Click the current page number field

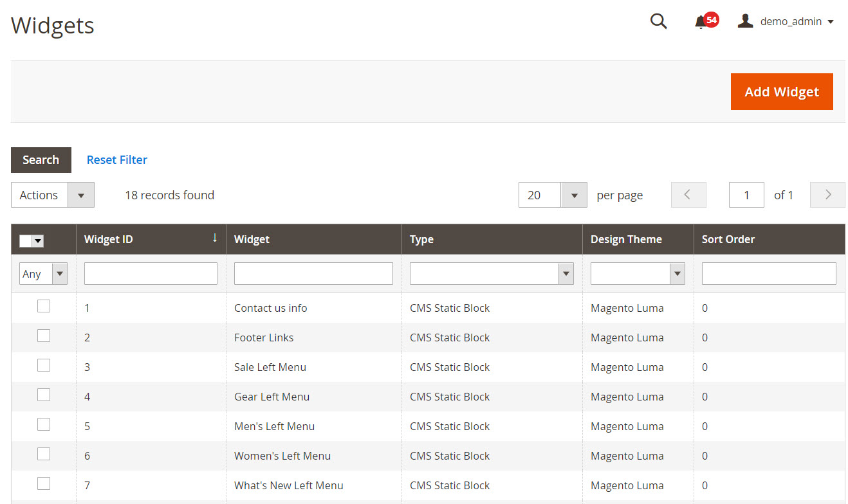point(746,195)
